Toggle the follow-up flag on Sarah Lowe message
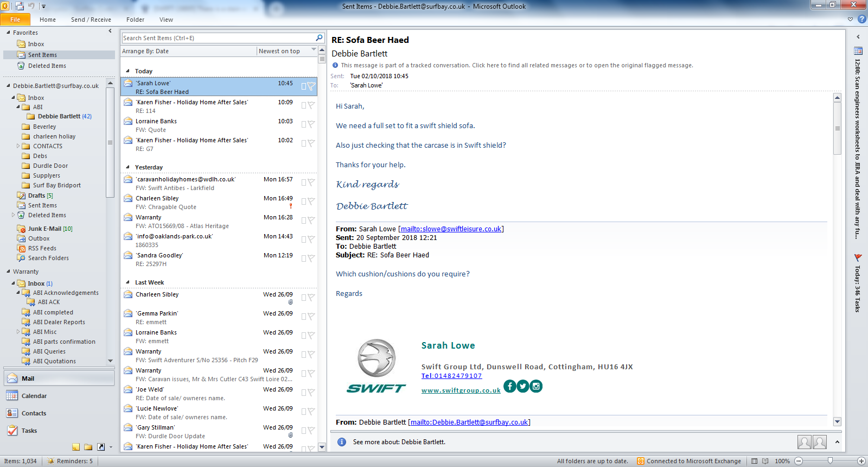The image size is (868, 467). [311, 86]
